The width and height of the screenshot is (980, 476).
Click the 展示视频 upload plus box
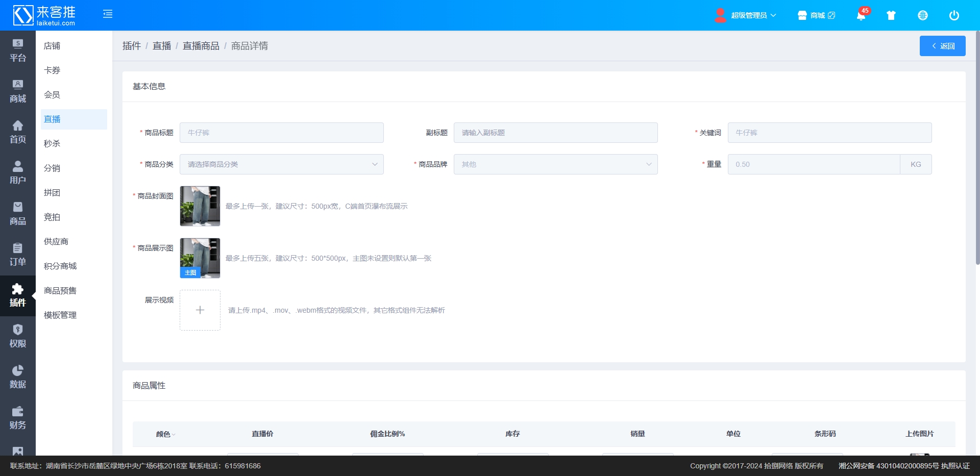pos(200,310)
